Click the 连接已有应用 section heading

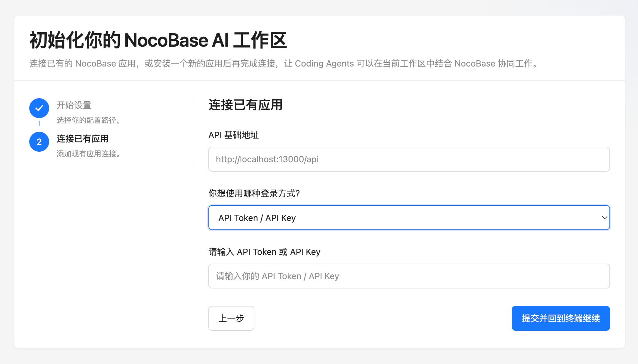[245, 105]
